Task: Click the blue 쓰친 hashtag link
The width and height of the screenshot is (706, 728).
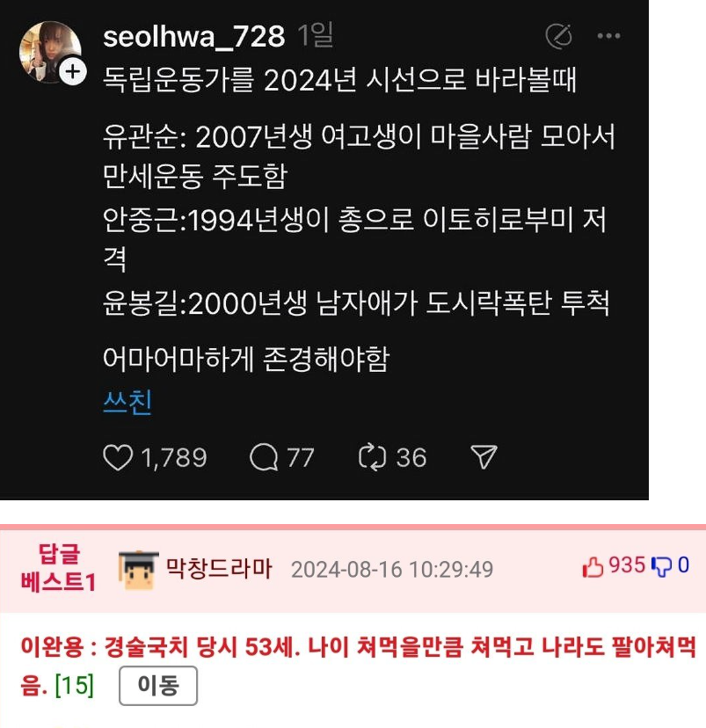Action: 127,402
